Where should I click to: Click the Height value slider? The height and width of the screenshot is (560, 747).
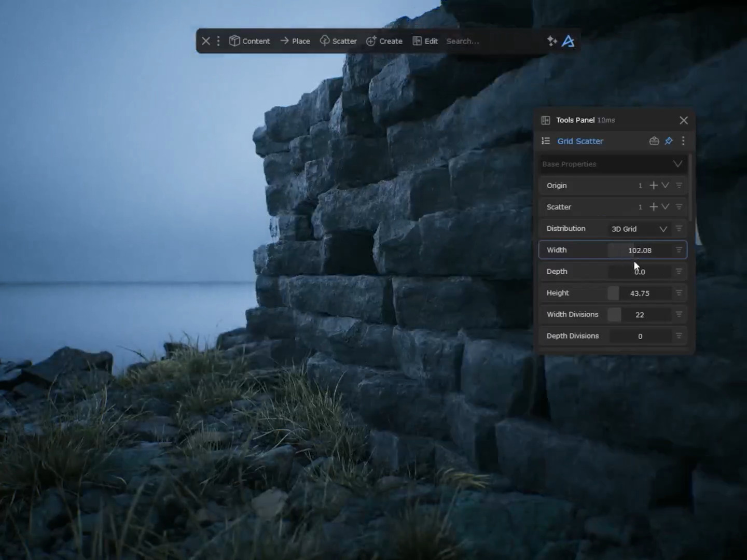[x=639, y=293]
